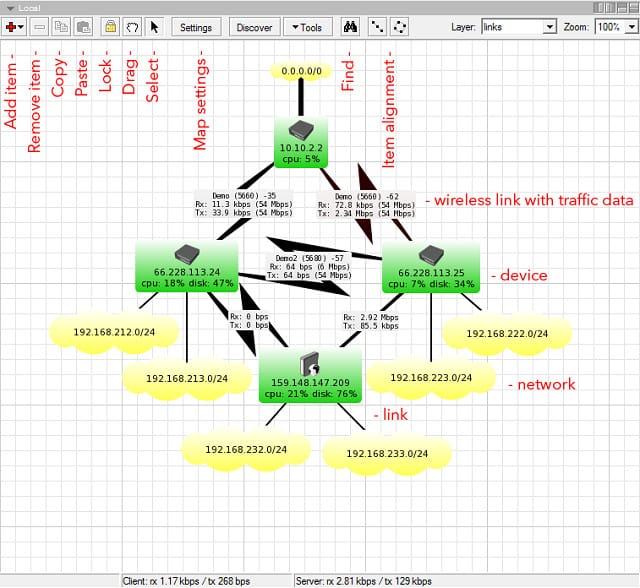Viewport: 640px width, 588px height.
Task: Open map Settings
Action: click(196, 27)
